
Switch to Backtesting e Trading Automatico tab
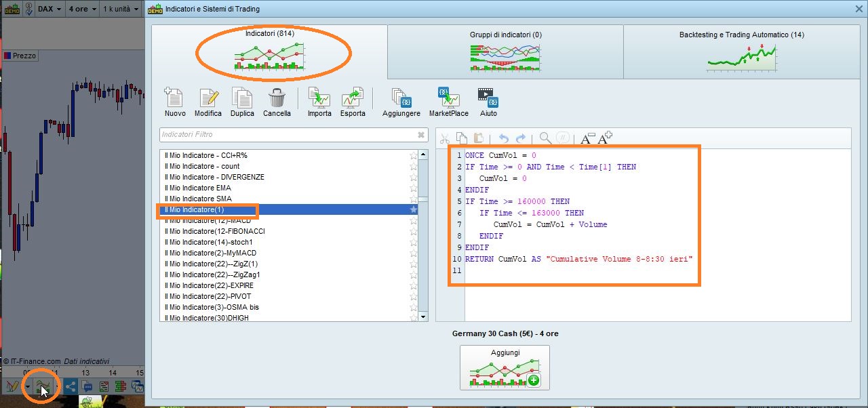pos(741,51)
